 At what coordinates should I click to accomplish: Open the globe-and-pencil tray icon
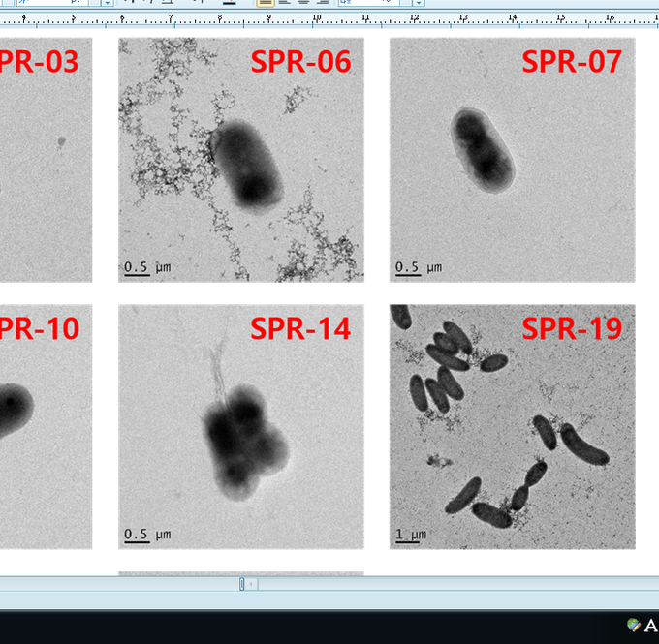tap(634, 625)
